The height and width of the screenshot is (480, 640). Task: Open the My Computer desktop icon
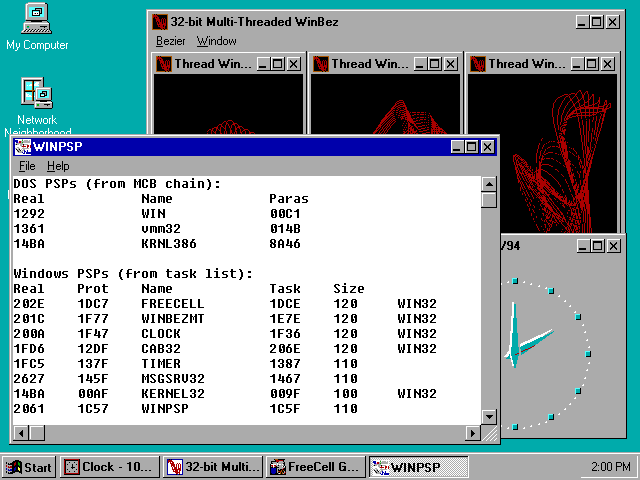36,20
